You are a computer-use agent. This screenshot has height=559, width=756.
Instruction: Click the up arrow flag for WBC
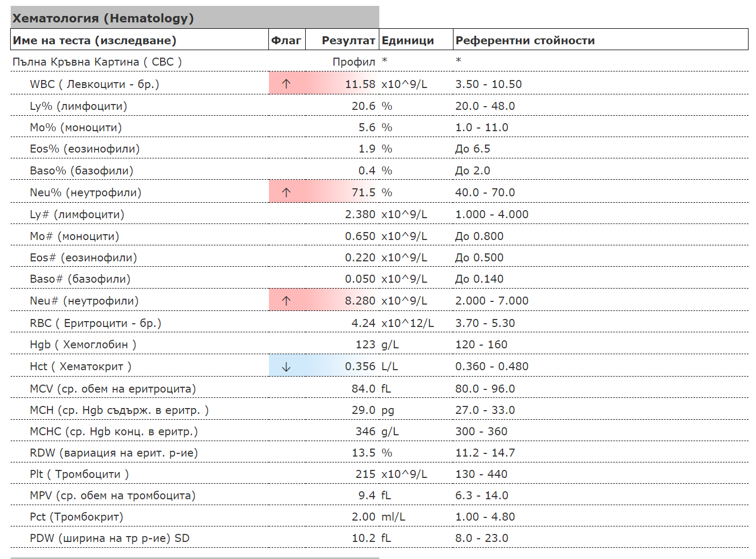[x=287, y=84]
